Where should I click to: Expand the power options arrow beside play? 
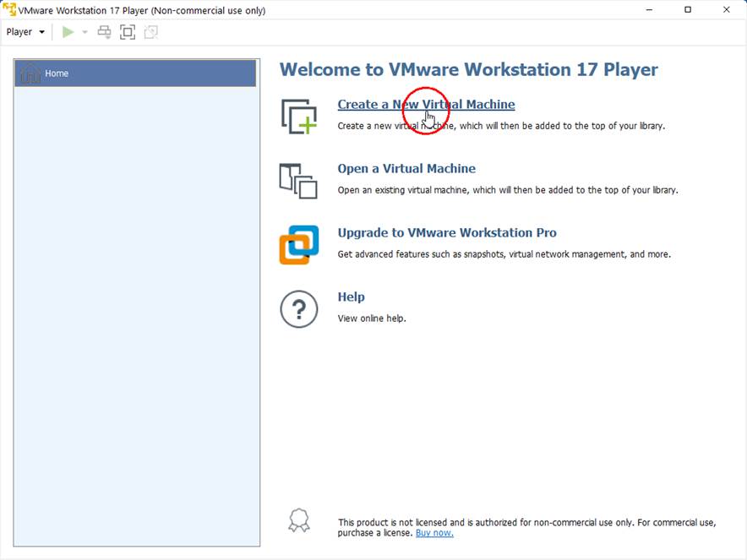coord(85,32)
